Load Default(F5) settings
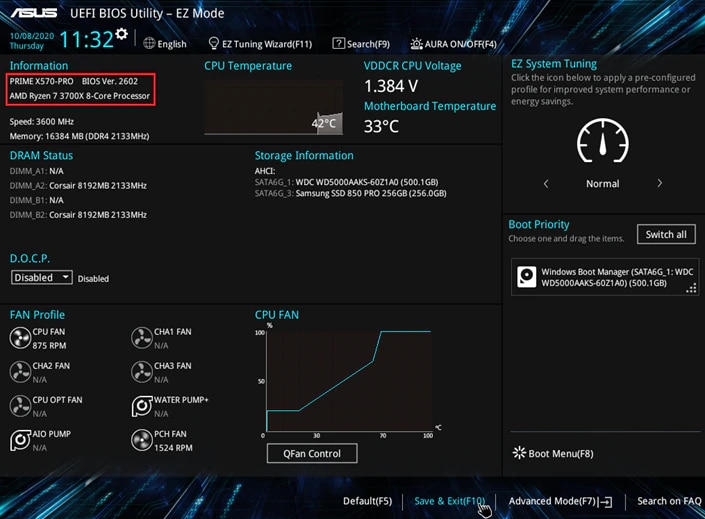This screenshot has height=519, width=705. coord(367,501)
